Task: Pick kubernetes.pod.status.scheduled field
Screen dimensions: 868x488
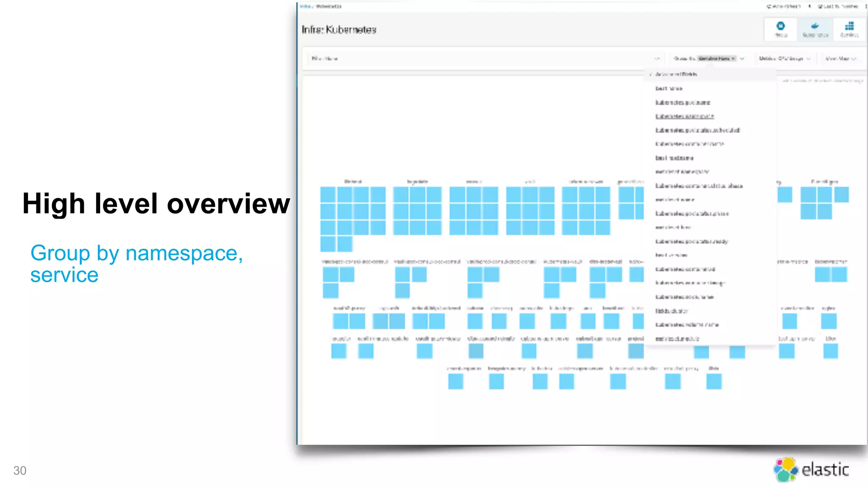Action: point(698,130)
